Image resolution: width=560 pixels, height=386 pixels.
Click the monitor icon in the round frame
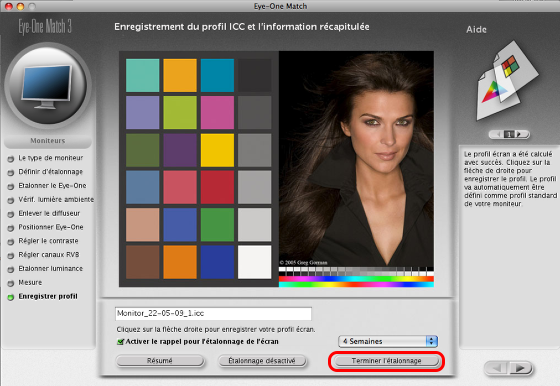coord(47,87)
